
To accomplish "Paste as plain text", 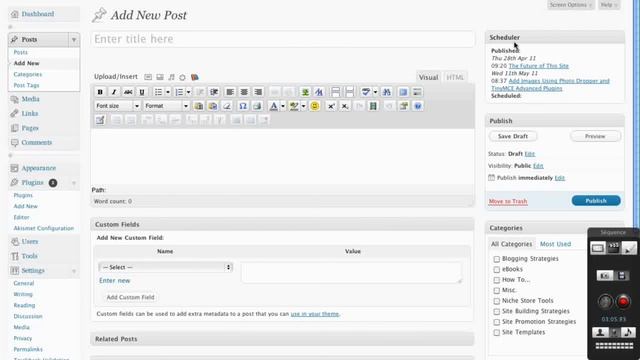I will (199, 106).
